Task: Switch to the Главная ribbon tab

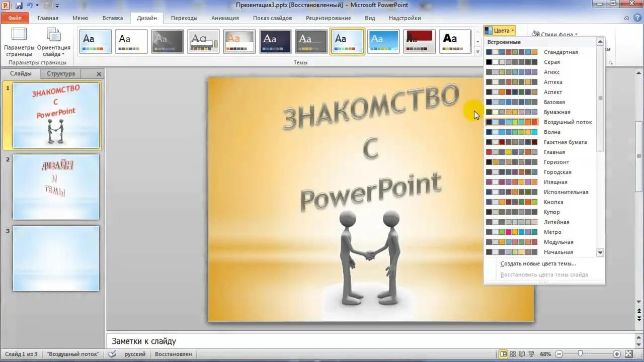Action: click(48, 18)
